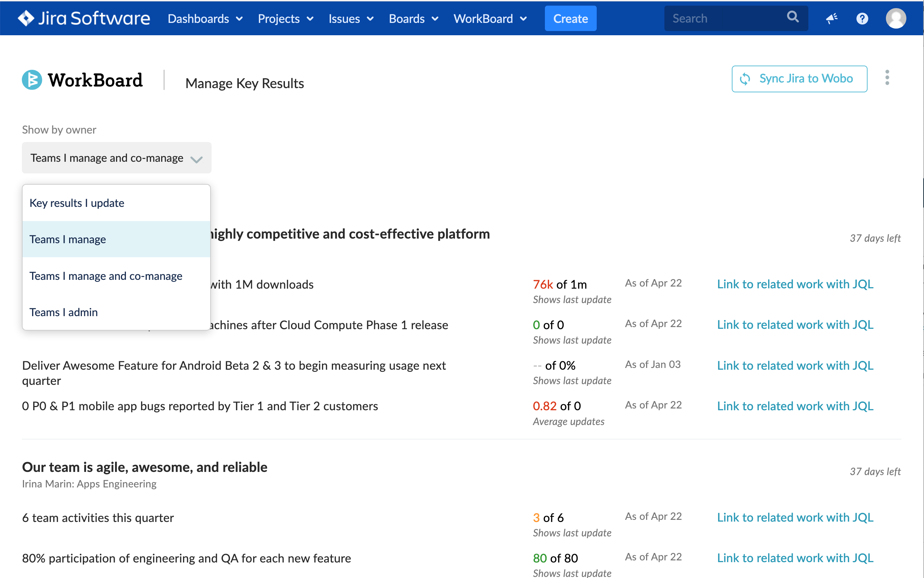The width and height of the screenshot is (924, 578).
Task: Expand the WorkBoard navigation menu
Action: pyautogui.click(x=490, y=18)
